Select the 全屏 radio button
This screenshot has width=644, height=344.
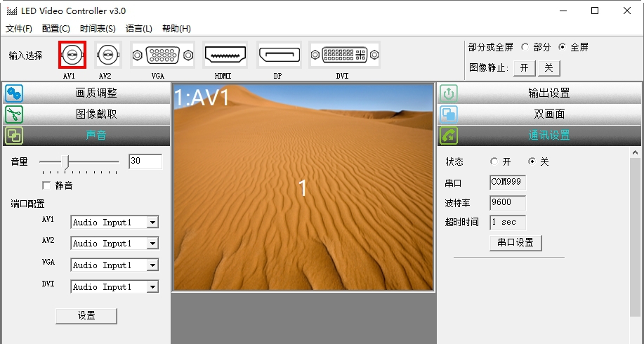tap(563, 47)
